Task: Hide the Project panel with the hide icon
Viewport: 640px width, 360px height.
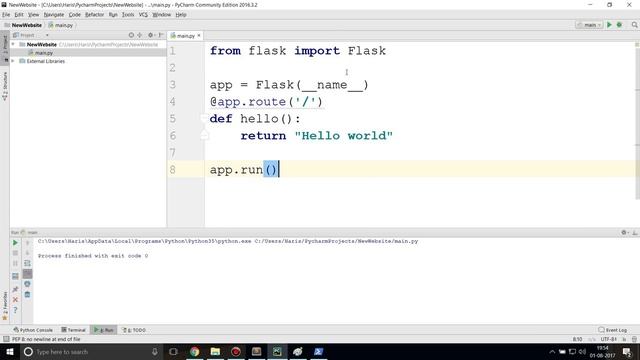Action: 161,35
